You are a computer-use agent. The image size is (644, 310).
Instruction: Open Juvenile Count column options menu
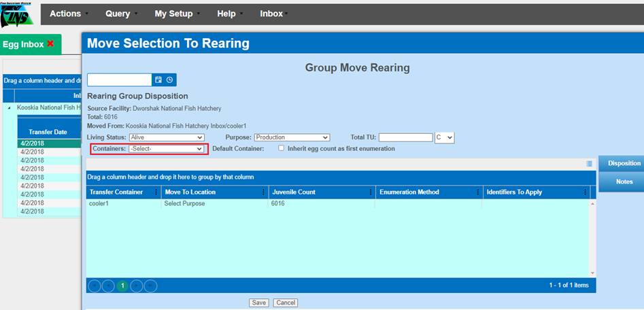371,192
